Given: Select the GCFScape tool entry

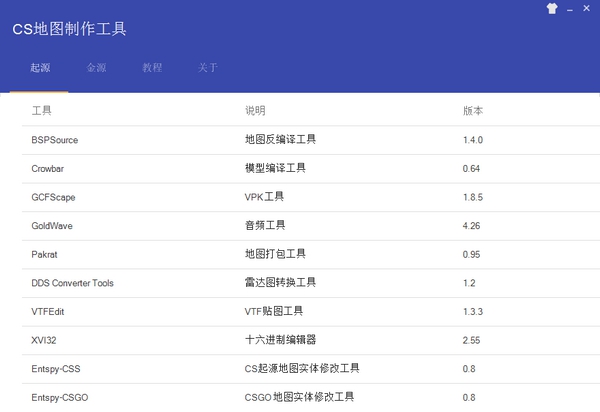Looking at the screenshot, I should click(x=53, y=197).
